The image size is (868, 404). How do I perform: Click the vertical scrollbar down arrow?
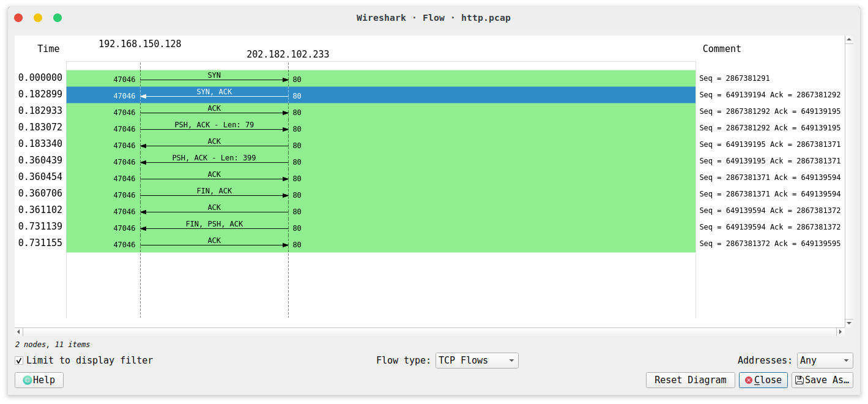pos(848,323)
